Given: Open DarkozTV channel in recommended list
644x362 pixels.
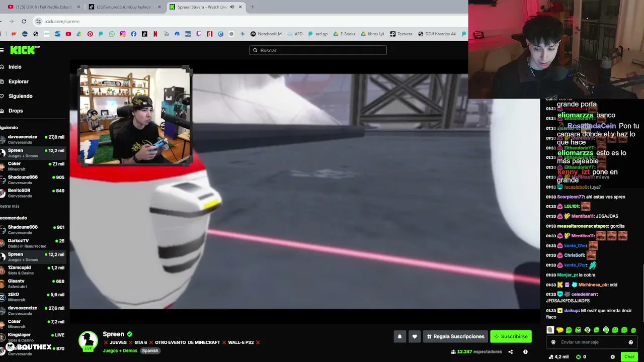Looking at the screenshot, I should click(x=33, y=243).
